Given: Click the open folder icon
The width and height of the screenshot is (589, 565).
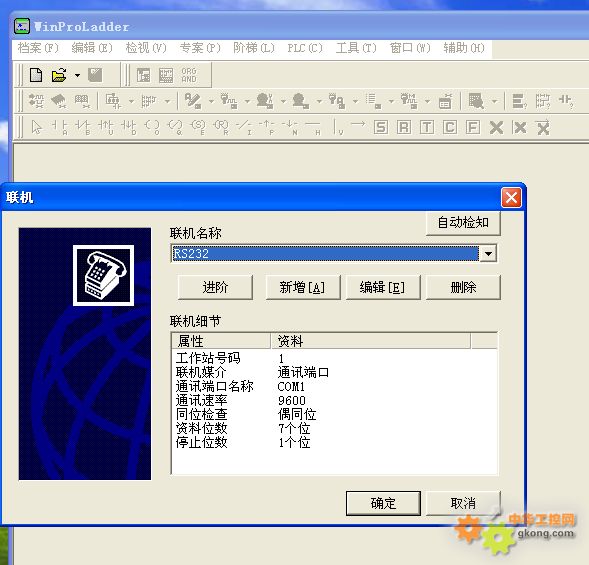Looking at the screenshot, I should pos(59,75).
